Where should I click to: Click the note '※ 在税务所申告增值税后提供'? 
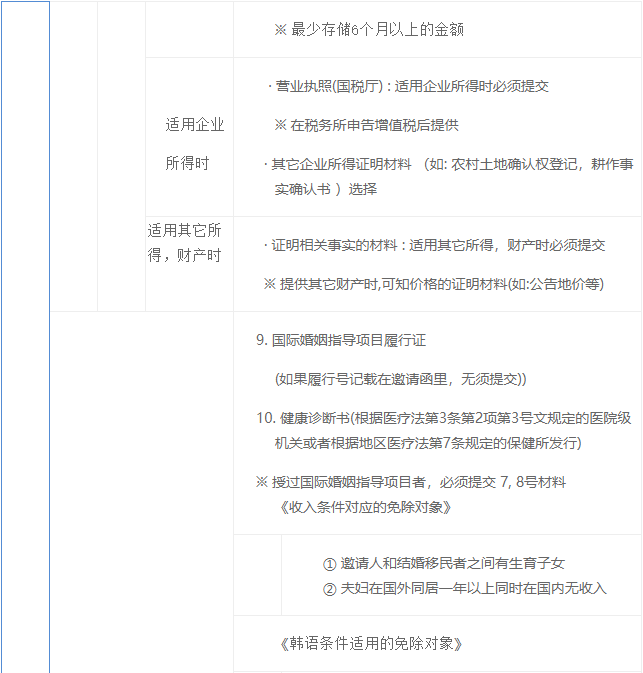tap(367, 125)
